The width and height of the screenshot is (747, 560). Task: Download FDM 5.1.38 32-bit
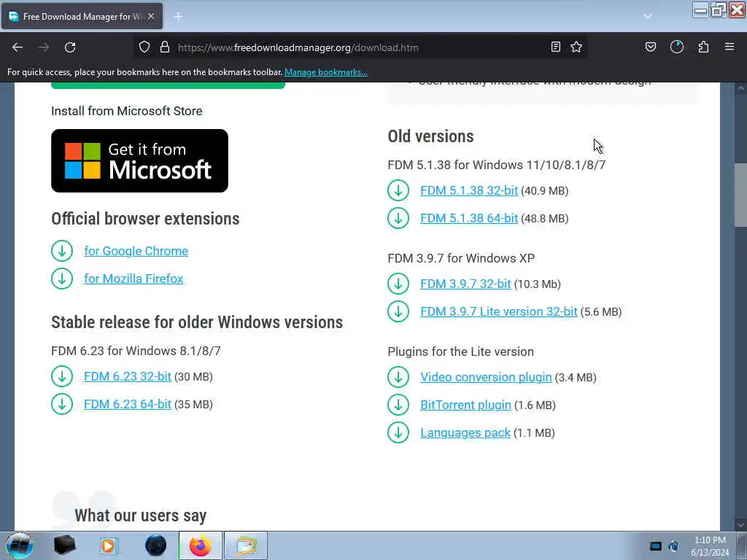[469, 190]
